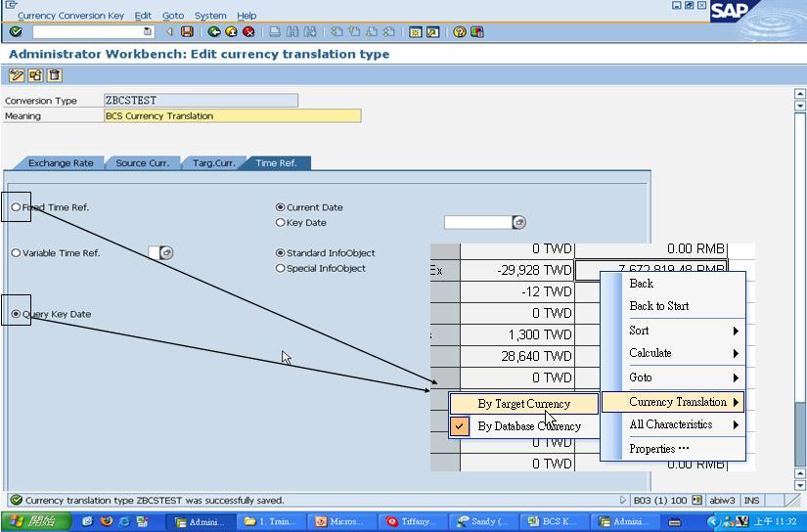Select Special InfoObject radio button

tap(281, 268)
